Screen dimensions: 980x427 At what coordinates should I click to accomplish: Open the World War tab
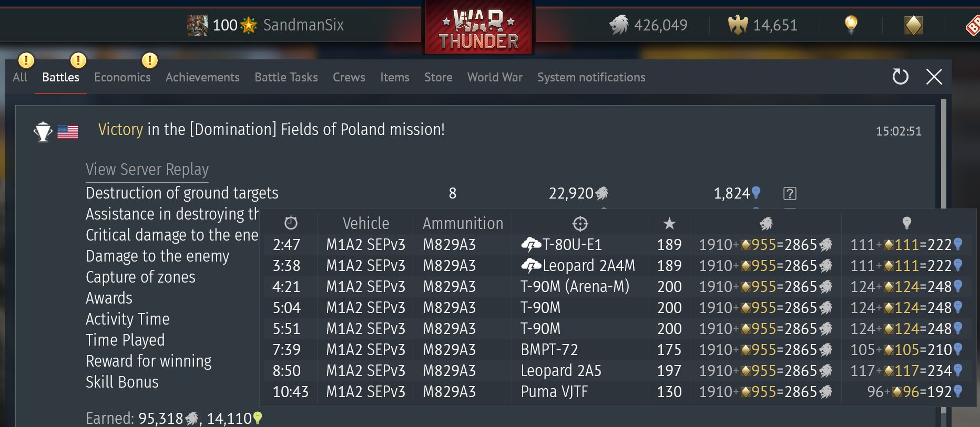pyautogui.click(x=495, y=77)
